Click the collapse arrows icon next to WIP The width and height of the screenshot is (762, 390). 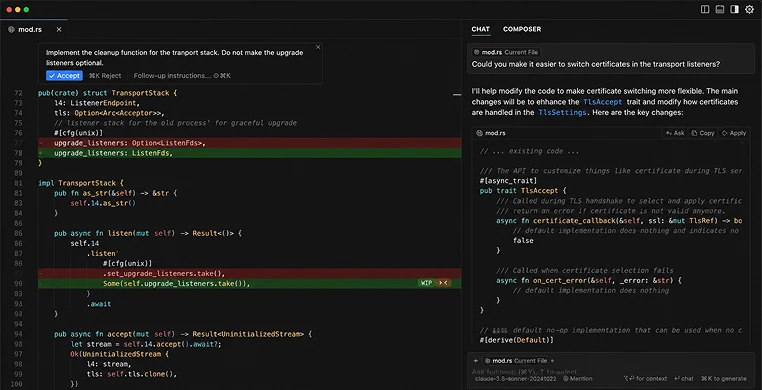pos(443,283)
